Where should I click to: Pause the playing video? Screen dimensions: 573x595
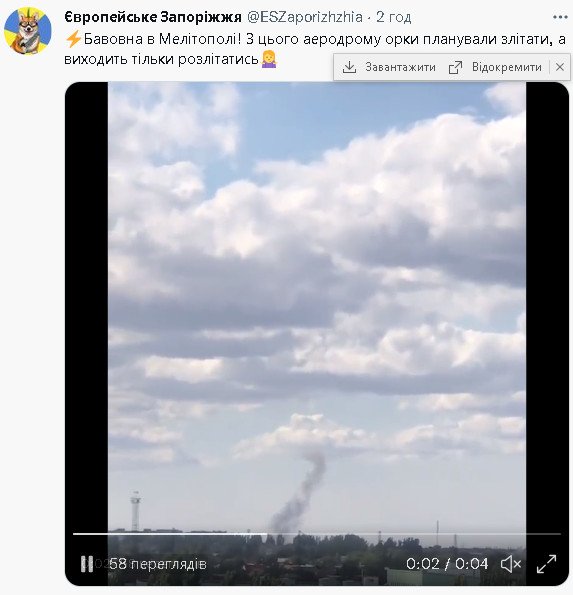pyautogui.click(x=87, y=564)
